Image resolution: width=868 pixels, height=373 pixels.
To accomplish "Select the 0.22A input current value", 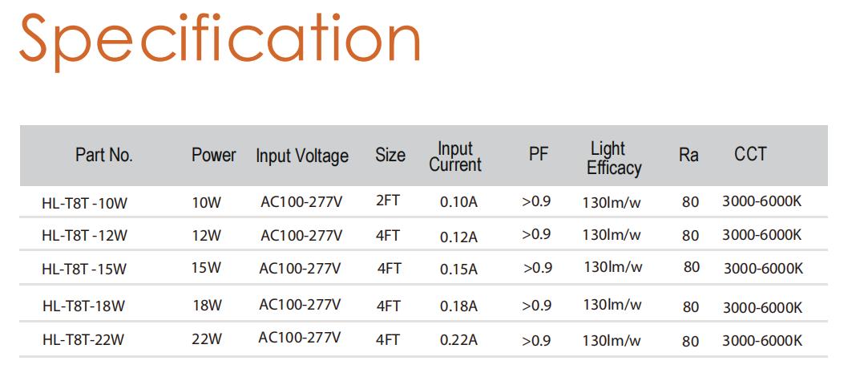I will (x=459, y=340).
